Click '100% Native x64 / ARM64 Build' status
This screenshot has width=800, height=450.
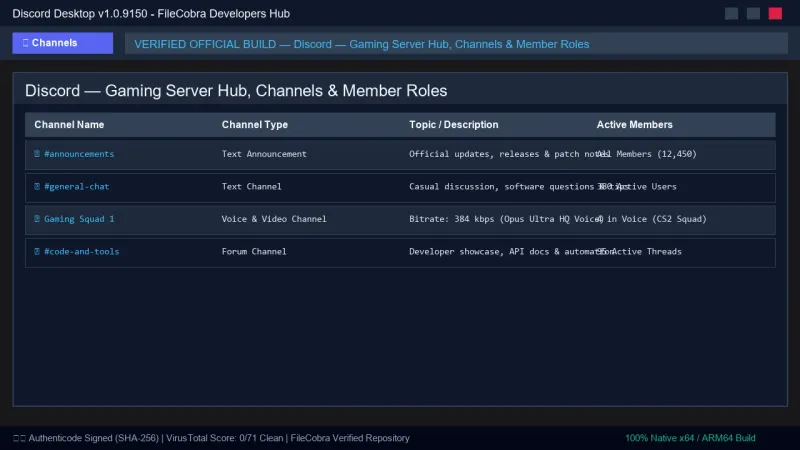(690, 438)
